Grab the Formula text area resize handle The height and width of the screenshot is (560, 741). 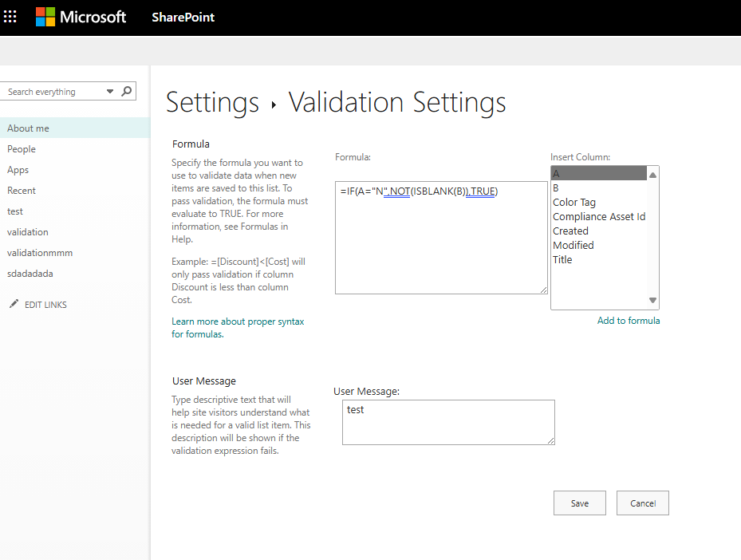(x=544, y=290)
